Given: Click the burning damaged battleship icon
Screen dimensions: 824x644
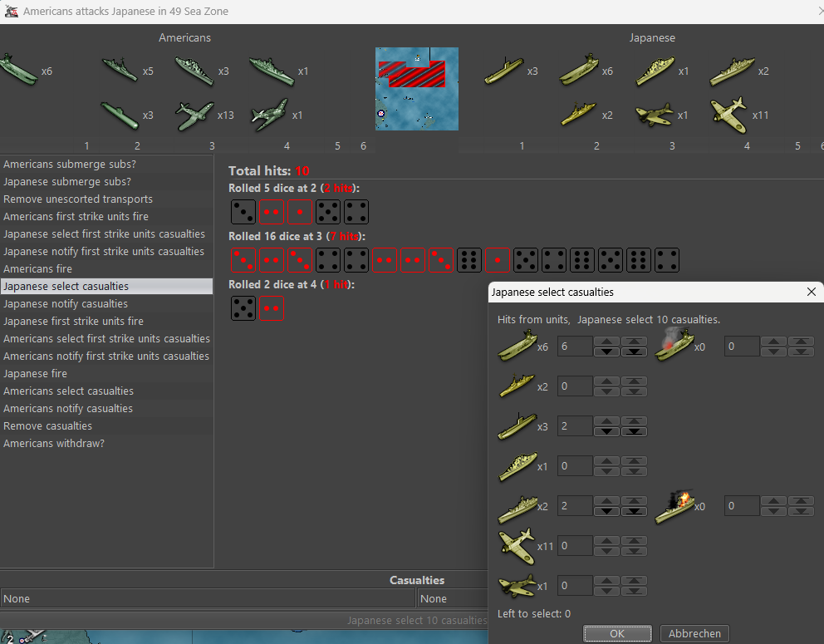Looking at the screenshot, I should [674, 506].
